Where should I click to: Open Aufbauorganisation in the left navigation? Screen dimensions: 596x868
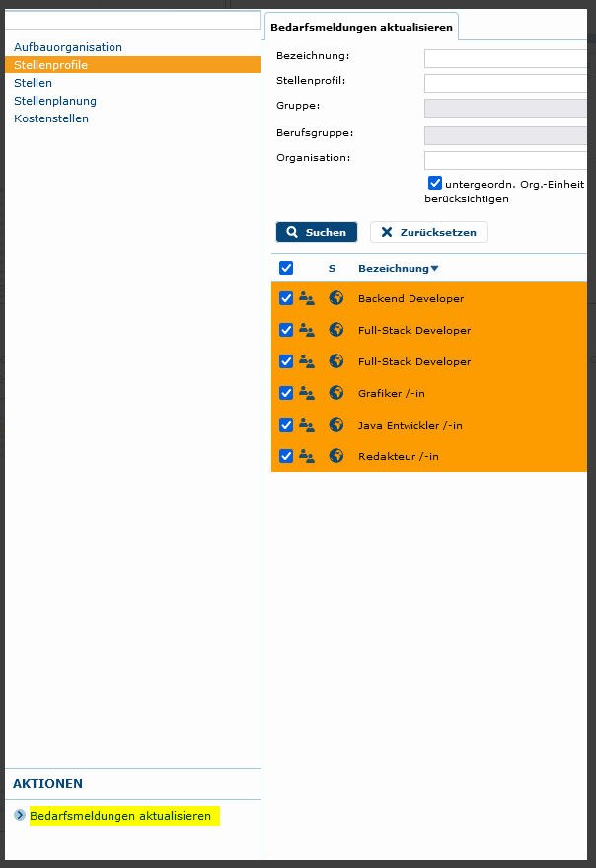[x=68, y=47]
